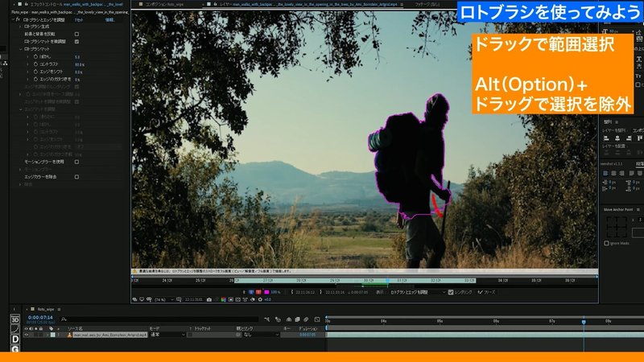644x362 pixels.
Task: Toggle Ignore Masks checkbox in Move Anchor Point
Action: [606, 244]
